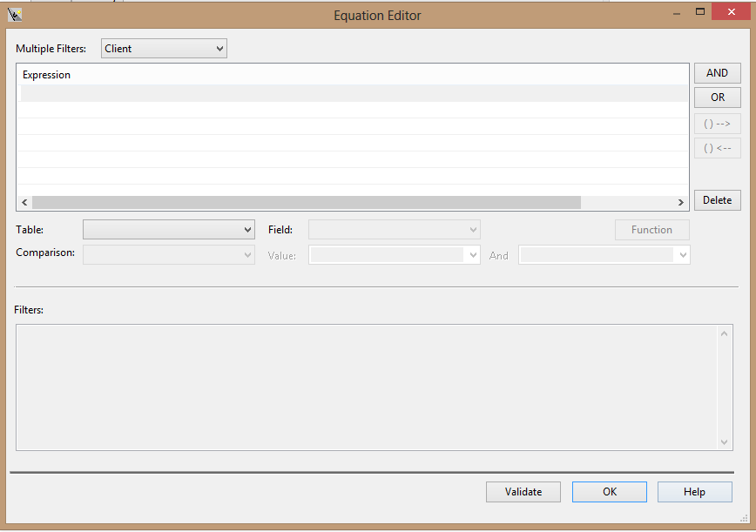Maximize the Equation Editor window
This screenshot has width=756, height=532.
point(699,11)
